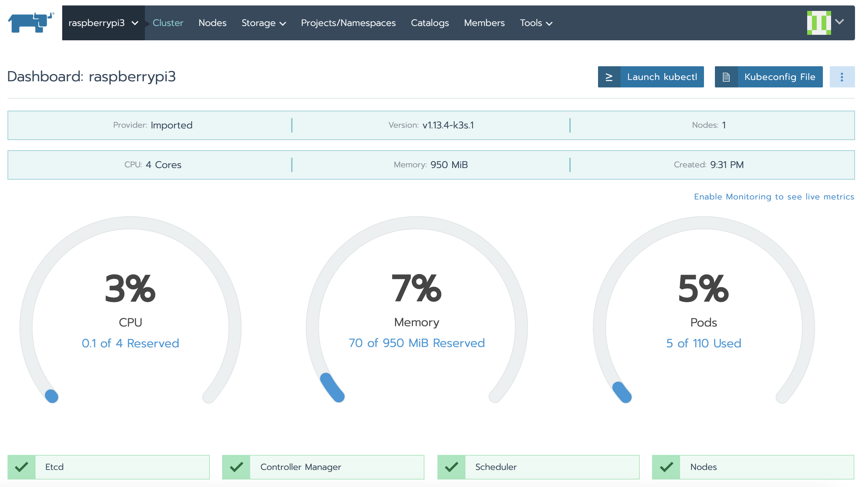This screenshot has height=487, width=868.
Task: Click the Rancher cow logo
Action: pos(31,23)
